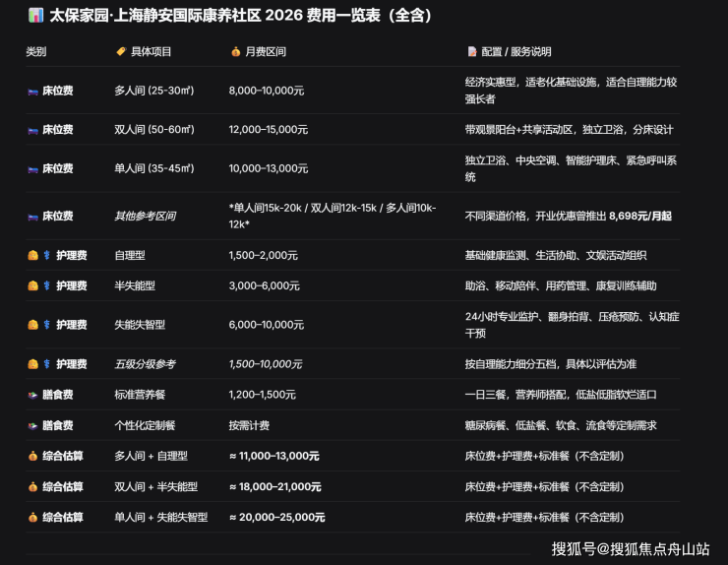The height and width of the screenshot is (565, 728).
Task: Click the tag icon beside 具体项目
Action: (121, 51)
